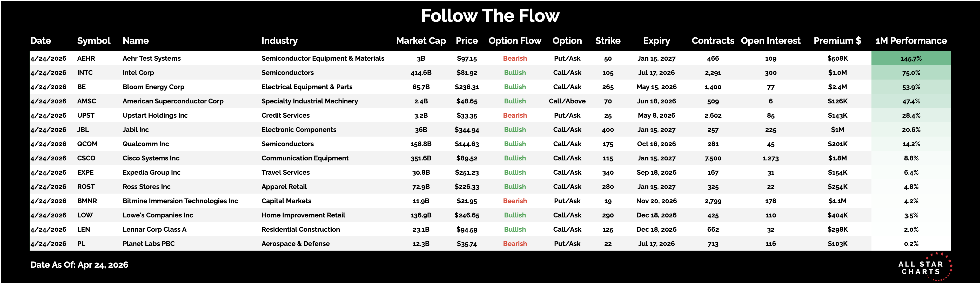Select the Planet Labs PBC row name
This screenshot has width=980, height=283.
[x=148, y=244]
